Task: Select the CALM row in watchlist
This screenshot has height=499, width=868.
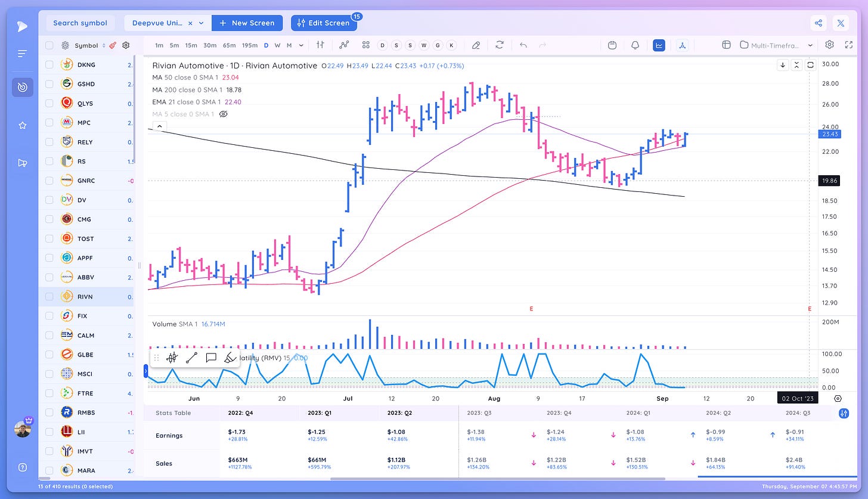Action: (x=87, y=335)
